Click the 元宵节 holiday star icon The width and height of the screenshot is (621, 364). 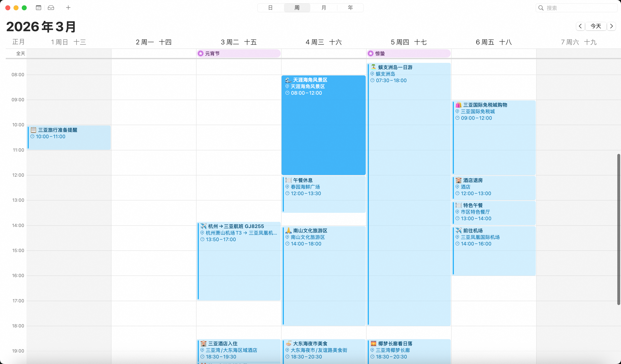(x=201, y=53)
